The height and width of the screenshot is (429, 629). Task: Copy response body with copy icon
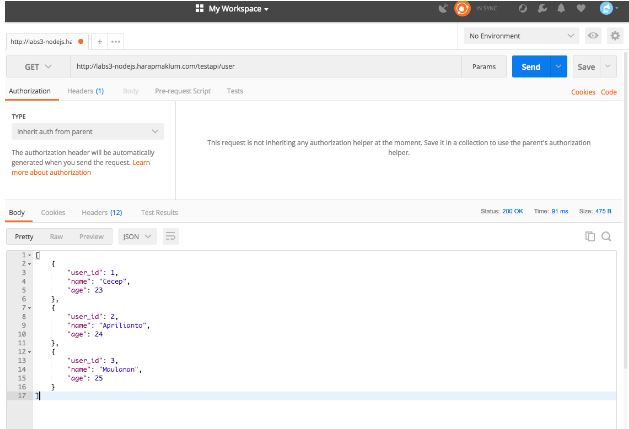[x=590, y=236]
